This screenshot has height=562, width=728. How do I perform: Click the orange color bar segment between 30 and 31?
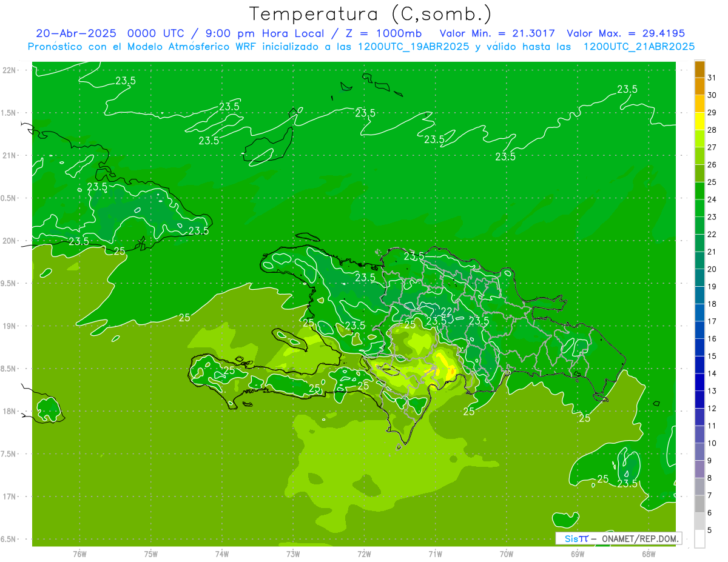(x=699, y=87)
